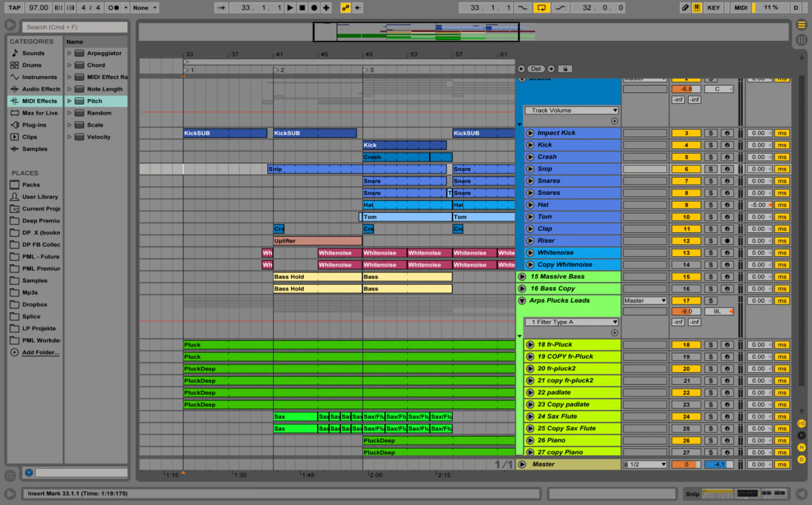Open Arps Plucks Leads Master output dropdown

pyautogui.click(x=645, y=301)
